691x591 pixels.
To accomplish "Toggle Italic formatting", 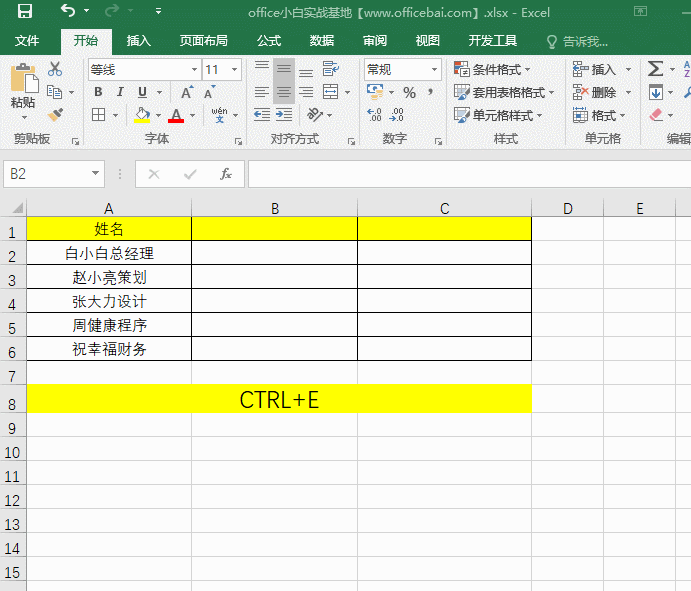I will 120,92.
